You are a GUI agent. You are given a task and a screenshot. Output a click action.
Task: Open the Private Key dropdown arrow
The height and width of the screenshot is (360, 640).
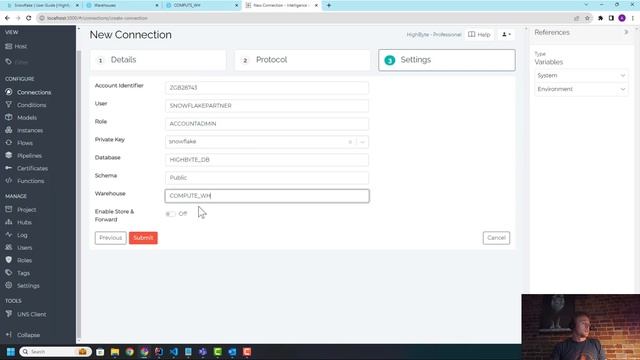coord(362,142)
